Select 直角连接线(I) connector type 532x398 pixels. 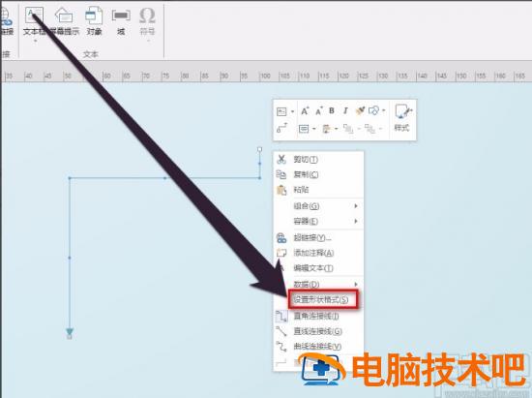click(x=318, y=316)
